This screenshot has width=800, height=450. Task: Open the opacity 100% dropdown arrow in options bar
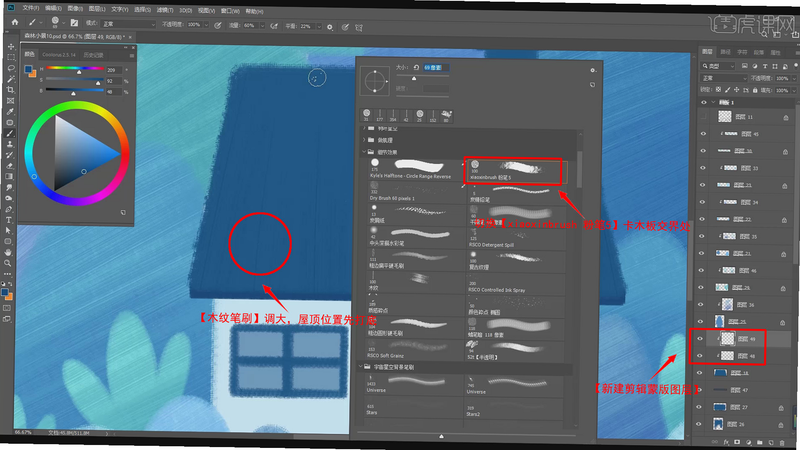point(206,25)
